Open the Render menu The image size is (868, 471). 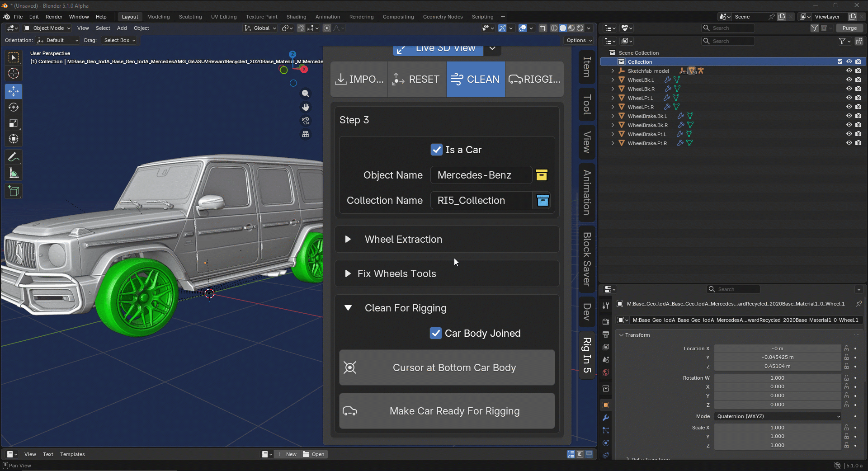click(54, 17)
